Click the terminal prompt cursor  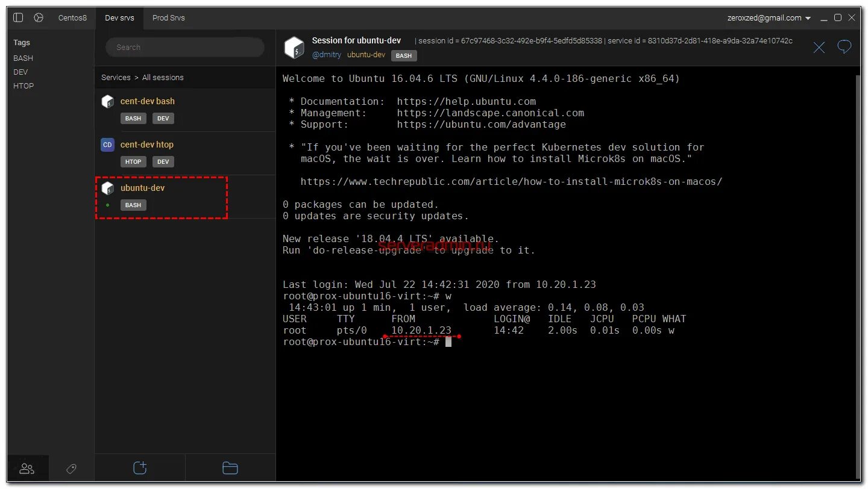(x=448, y=342)
